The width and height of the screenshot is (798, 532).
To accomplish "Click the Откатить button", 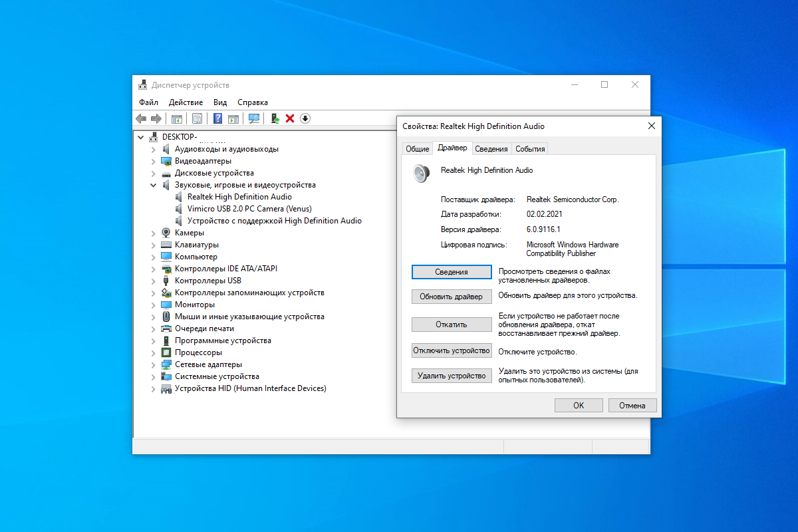I will [x=452, y=325].
